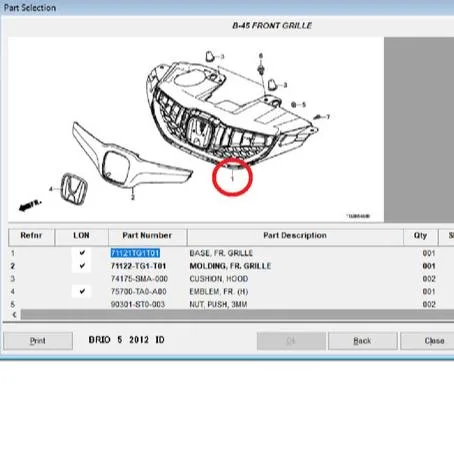
Task: Toggle LON checkmark for EMBLEM row
Action: tap(82, 291)
